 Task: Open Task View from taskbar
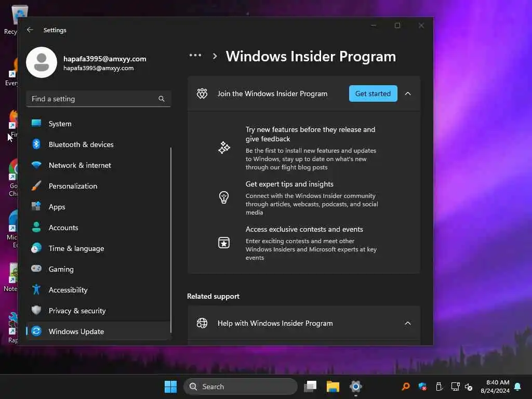point(310,387)
